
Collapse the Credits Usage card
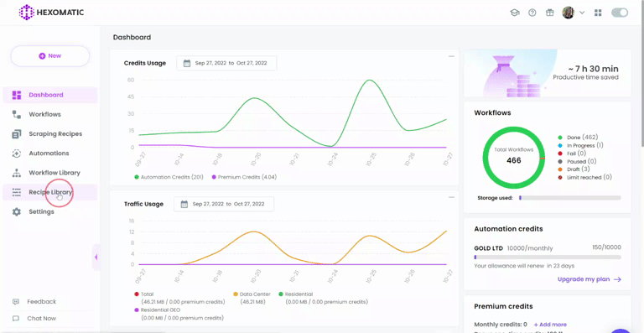(451, 56)
